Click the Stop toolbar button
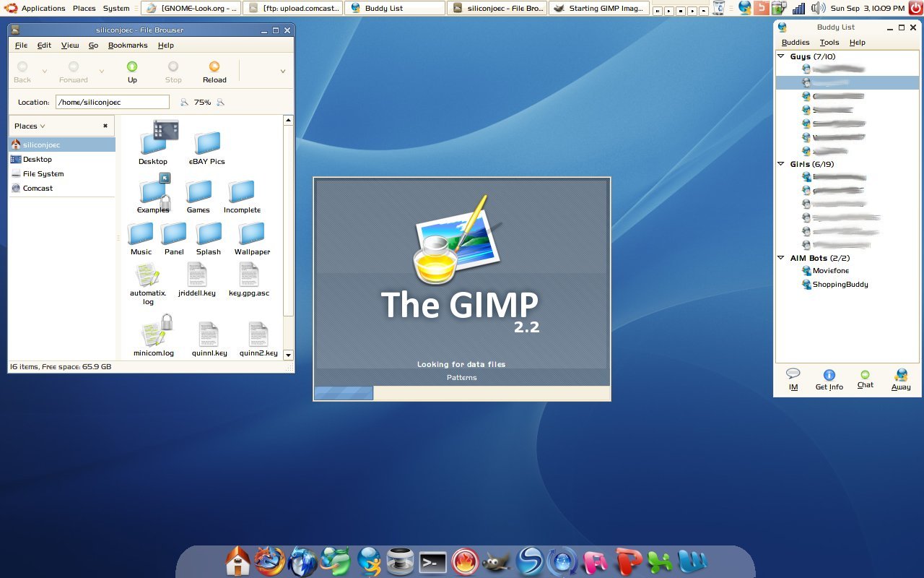This screenshot has height=578, width=924. point(173,72)
